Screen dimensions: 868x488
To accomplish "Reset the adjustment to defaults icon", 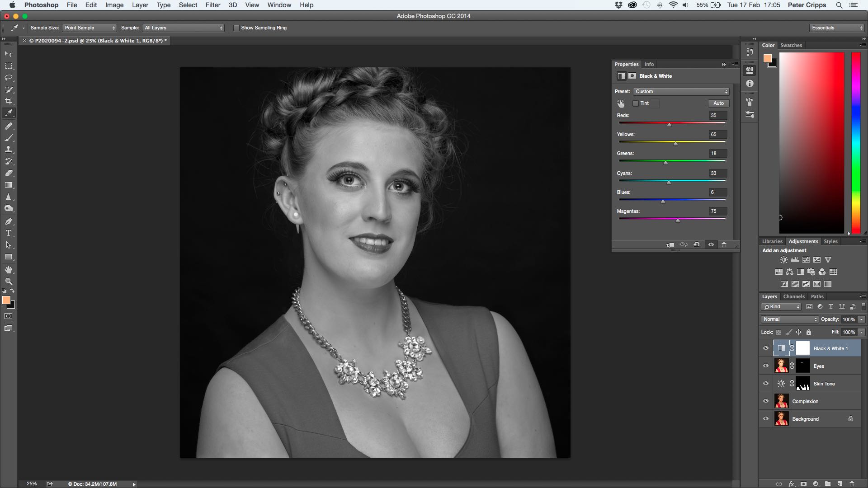I will [x=697, y=244].
